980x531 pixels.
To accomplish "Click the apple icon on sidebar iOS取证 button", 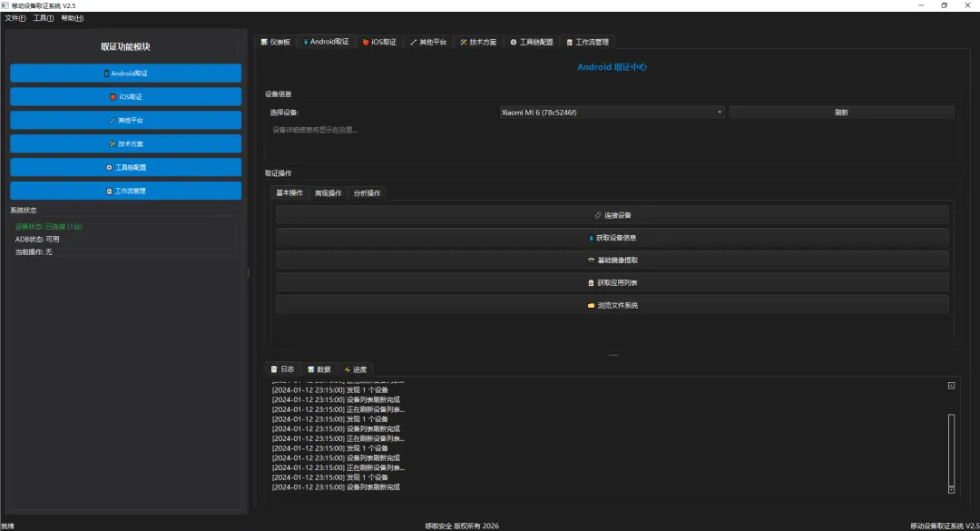I will click(113, 97).
